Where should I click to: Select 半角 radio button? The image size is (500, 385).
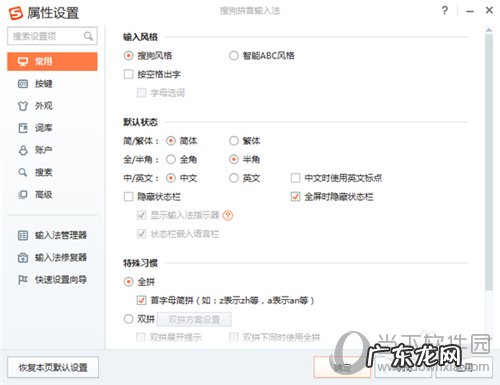tap(234, 160)
